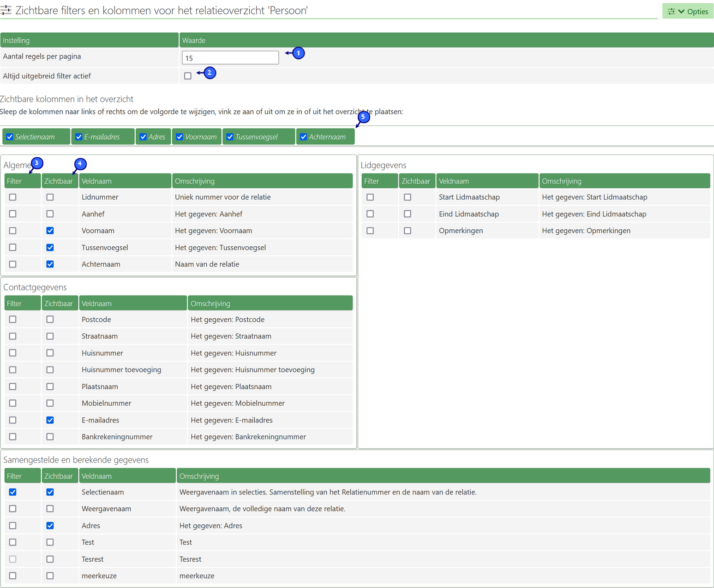Viewport: 714px width, 588px height.
Task: Click the Instelling column header
Action: pyautogui.click(x=90, y=40)
